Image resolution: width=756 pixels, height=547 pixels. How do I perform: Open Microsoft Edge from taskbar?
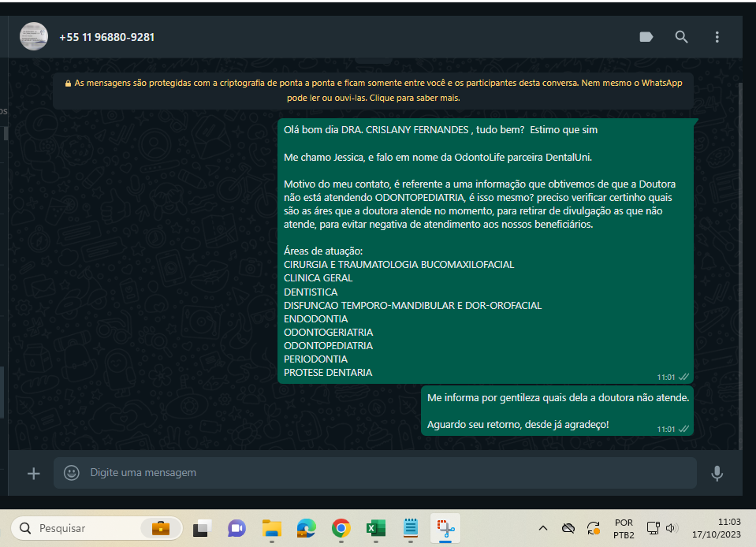click(306, 528)
